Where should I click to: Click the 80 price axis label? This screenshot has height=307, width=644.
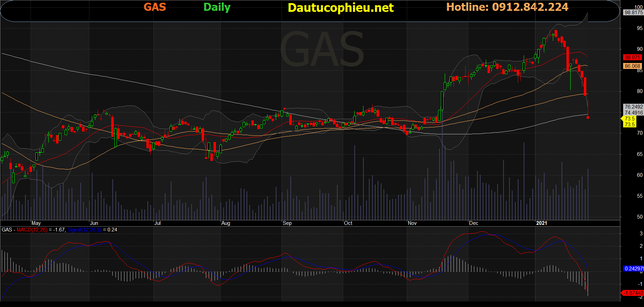tap(639, 91)
